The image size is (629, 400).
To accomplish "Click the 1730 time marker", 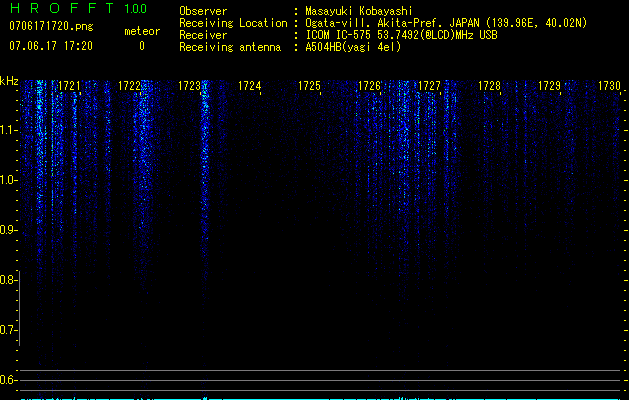I will tap(609, 86).
